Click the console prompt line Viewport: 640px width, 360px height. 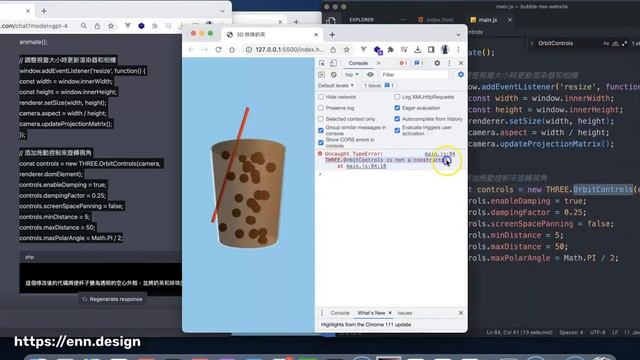(391, 174)
